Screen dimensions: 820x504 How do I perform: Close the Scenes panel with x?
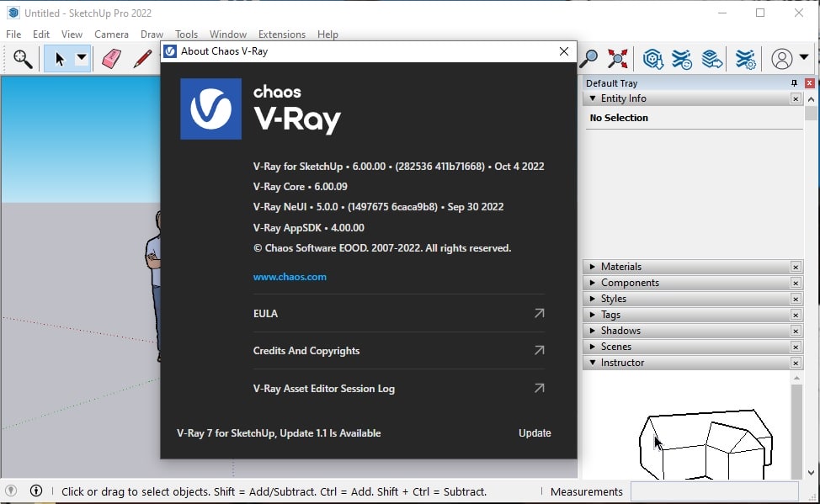(796, 347)
